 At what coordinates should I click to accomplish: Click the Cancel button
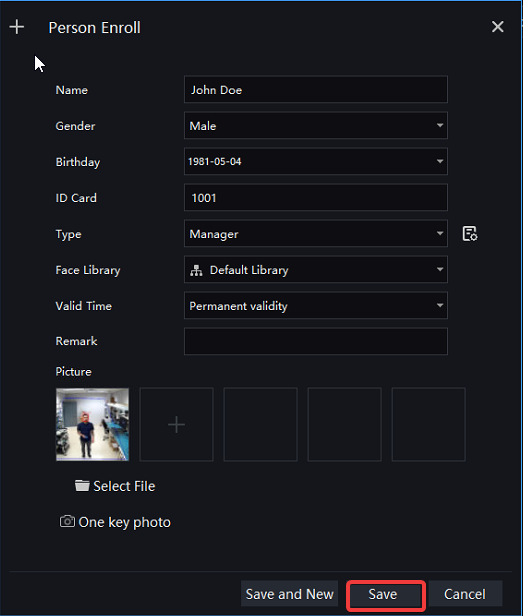[465, 594]
